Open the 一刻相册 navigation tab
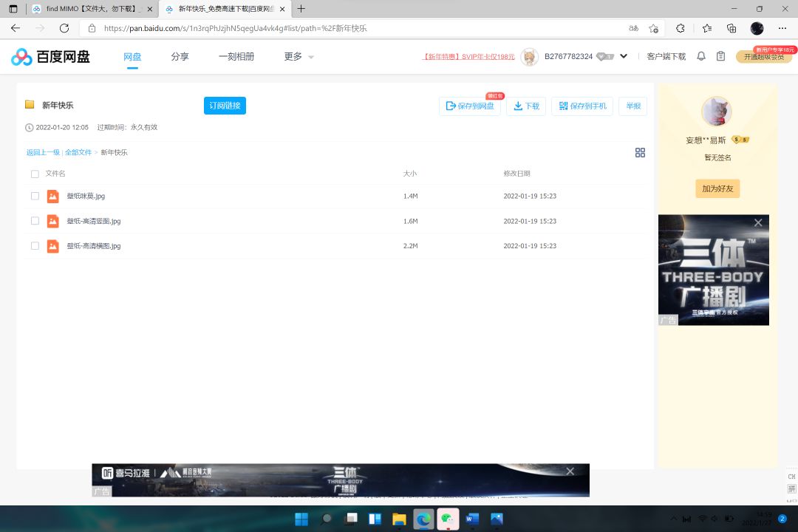Viewport: 798px width, 532px height. pyautogui.click(x=236, y=56)
